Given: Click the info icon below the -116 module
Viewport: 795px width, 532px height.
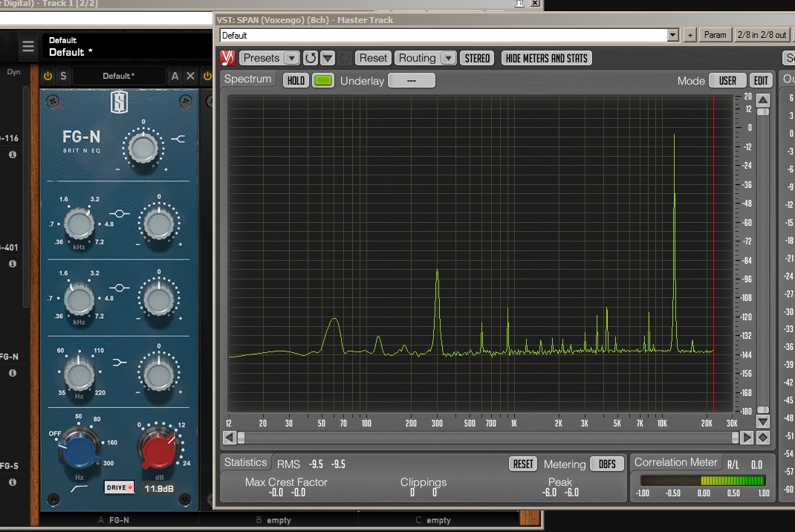Looking at the screenshot, I should click(x=12, y=154).
